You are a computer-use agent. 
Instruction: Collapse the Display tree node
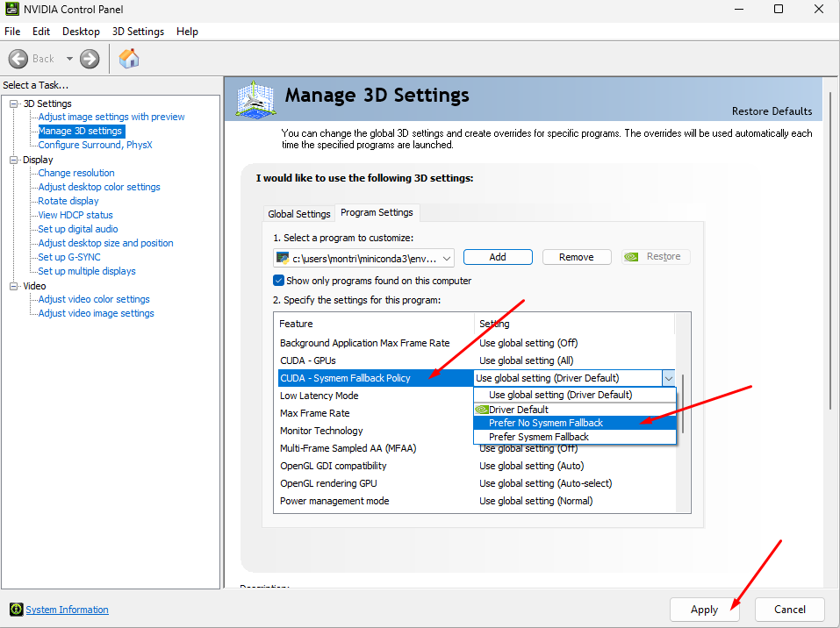click(14, 160)
